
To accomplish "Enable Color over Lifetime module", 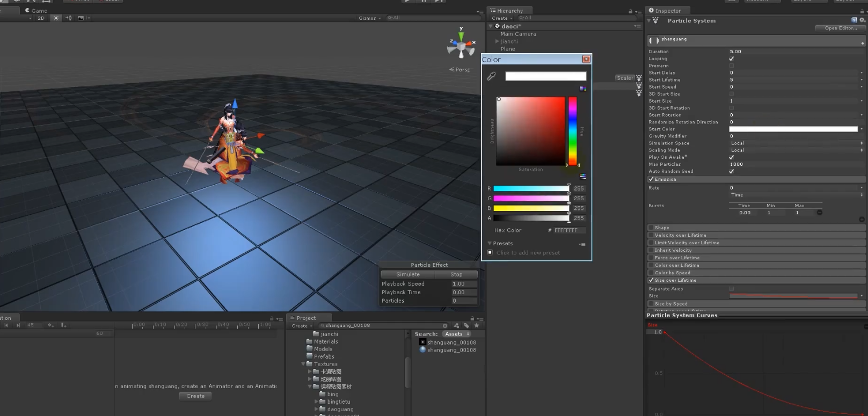I will coord(651,265).
